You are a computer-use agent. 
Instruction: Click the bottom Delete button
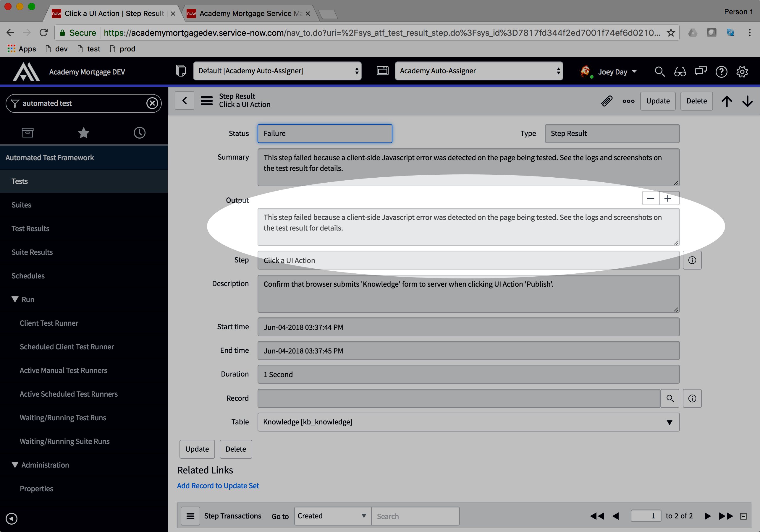(x=236, y=449)
